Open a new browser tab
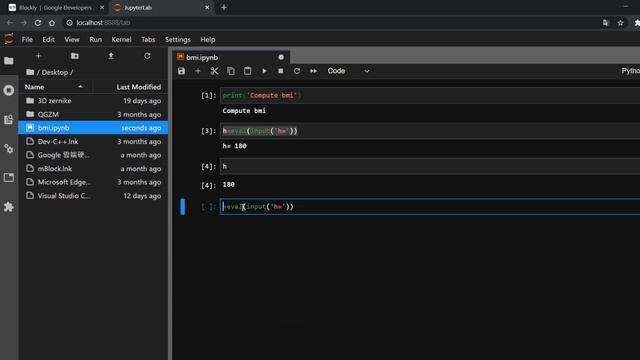Screen dimensions: 640x360 point(224,7)
